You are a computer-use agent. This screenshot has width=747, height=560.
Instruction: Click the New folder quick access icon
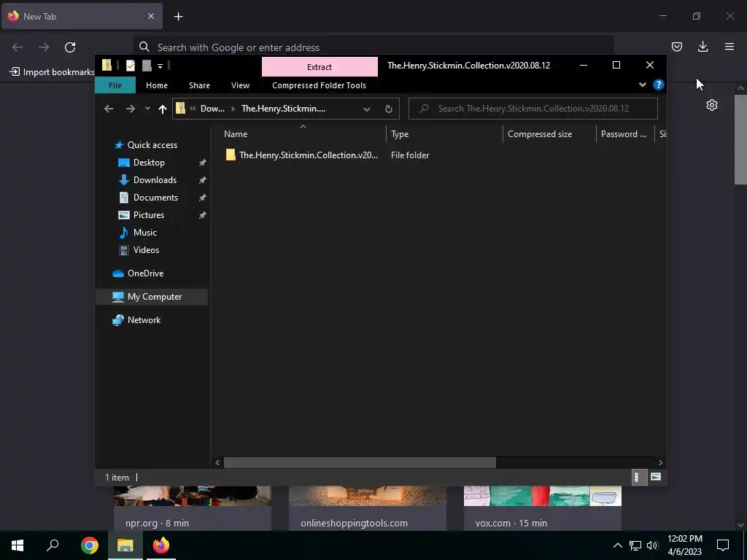pos(147,65)
